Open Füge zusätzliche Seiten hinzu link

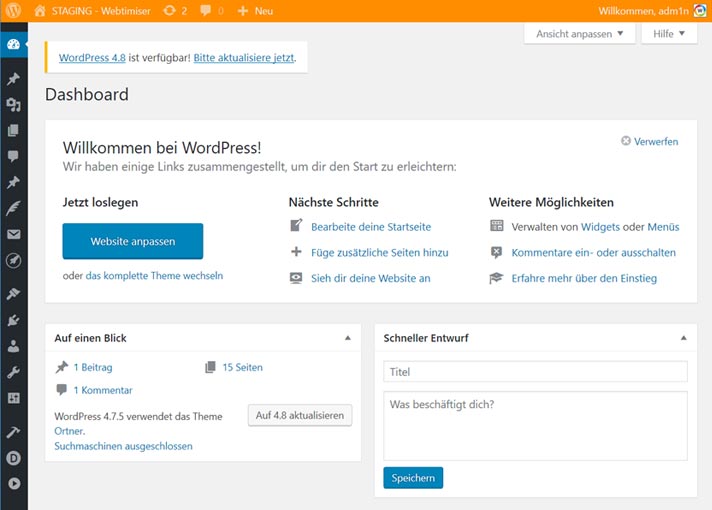tap(380, 253)
